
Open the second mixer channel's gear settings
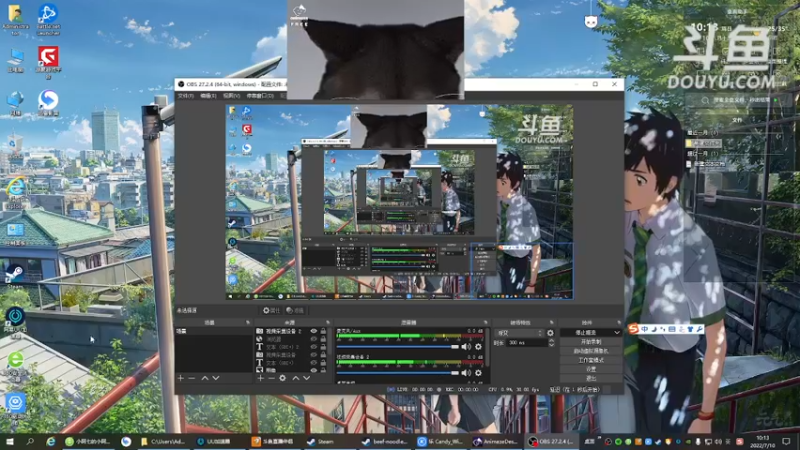pyautogui.click(x=478, y=373)
